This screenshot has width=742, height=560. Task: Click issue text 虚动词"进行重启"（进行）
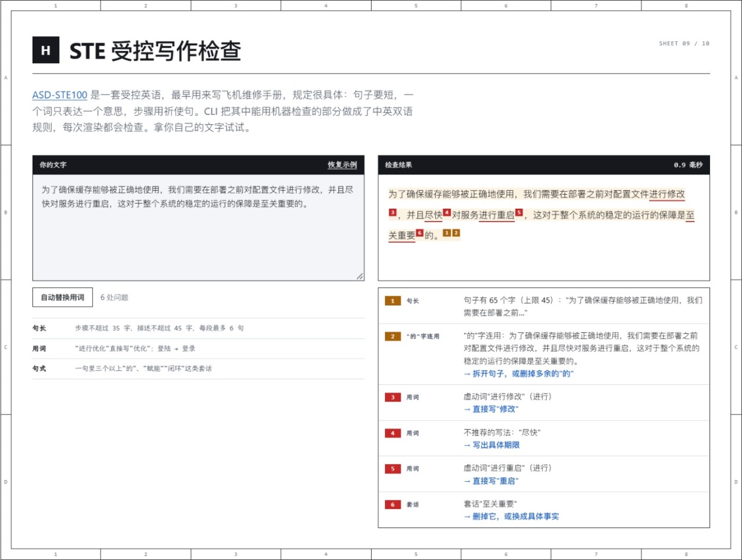pos(508,468)
